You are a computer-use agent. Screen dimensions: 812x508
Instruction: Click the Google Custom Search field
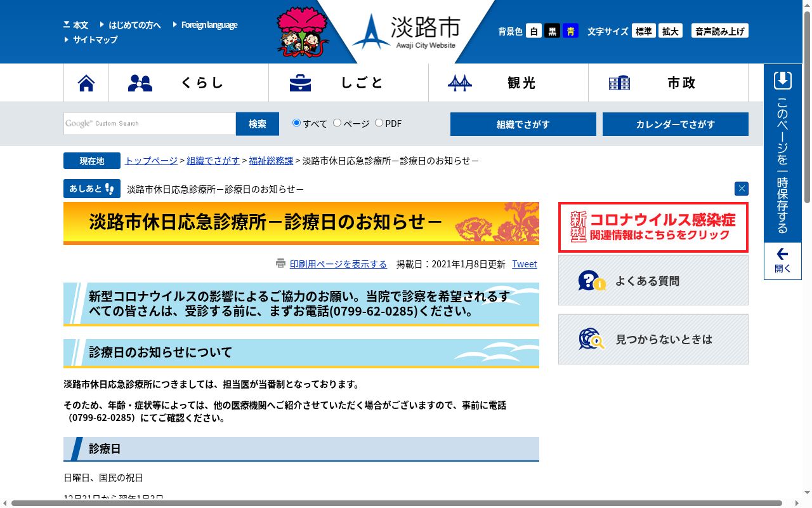(x=150, y=123)
